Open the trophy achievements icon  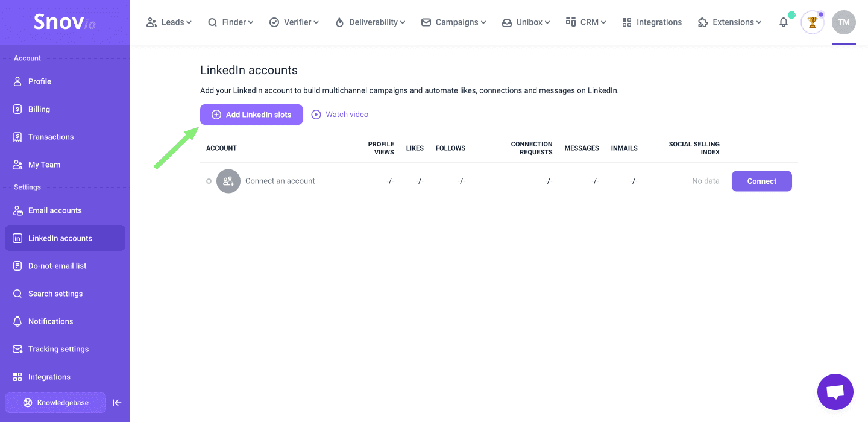pos(812,22)
